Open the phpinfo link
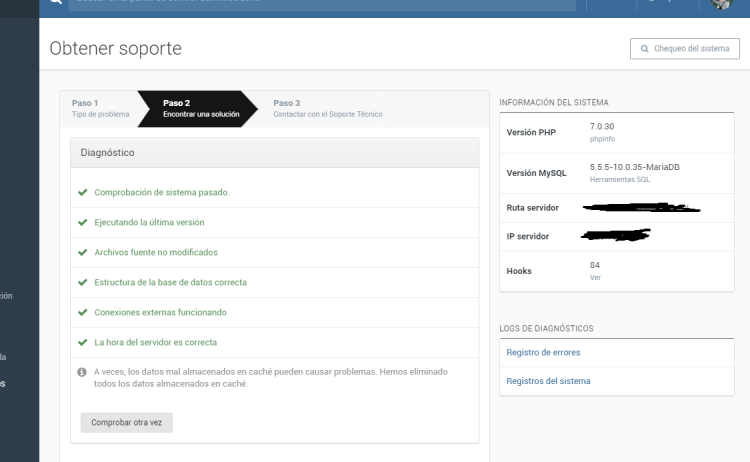750x462 pixels. (602, 139)
